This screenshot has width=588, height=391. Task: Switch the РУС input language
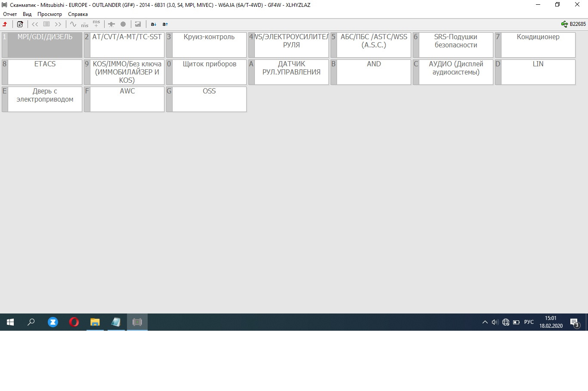tap(529, 322)
